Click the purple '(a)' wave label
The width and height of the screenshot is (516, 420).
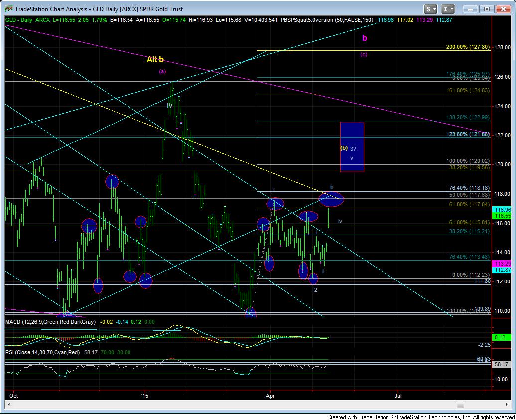point(162,71)
